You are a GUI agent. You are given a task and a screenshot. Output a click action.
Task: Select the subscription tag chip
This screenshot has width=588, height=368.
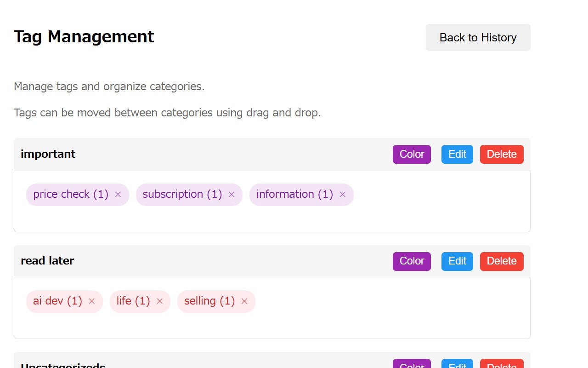point(189,195)
